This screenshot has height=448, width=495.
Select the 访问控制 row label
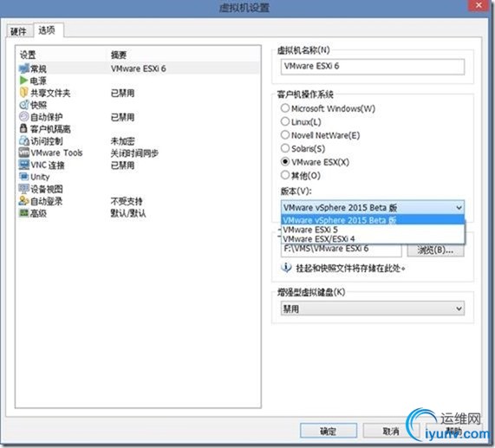tap(47, 141)
